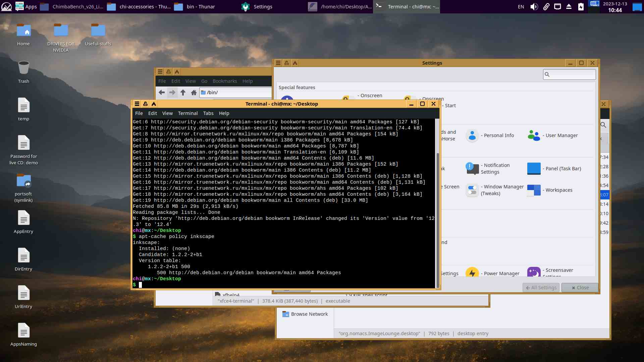The height and width of the screenshot is (362, 644).
Task: Open Notification Settings icon
Action: (472, 169)
